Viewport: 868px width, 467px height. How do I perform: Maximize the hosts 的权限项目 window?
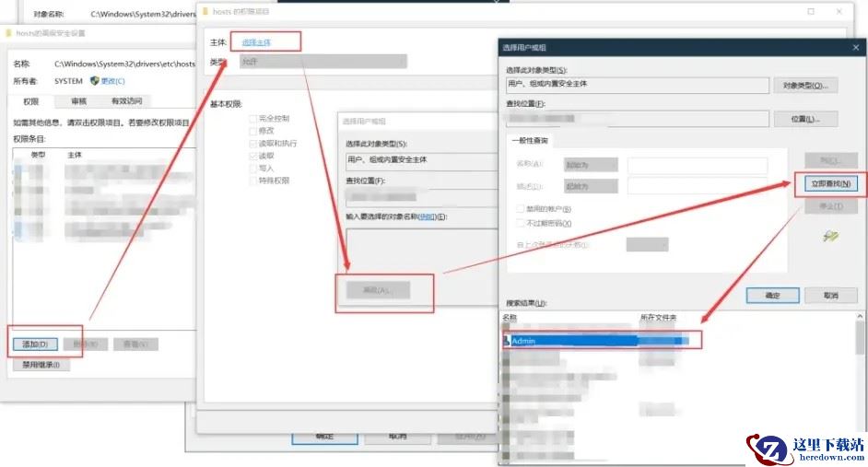(811, 12)
